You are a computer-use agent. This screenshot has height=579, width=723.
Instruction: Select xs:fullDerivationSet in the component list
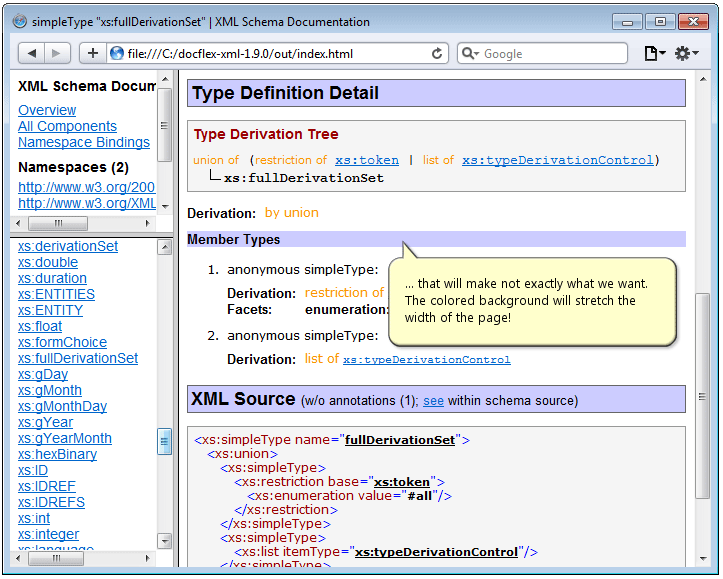[78, 358]
